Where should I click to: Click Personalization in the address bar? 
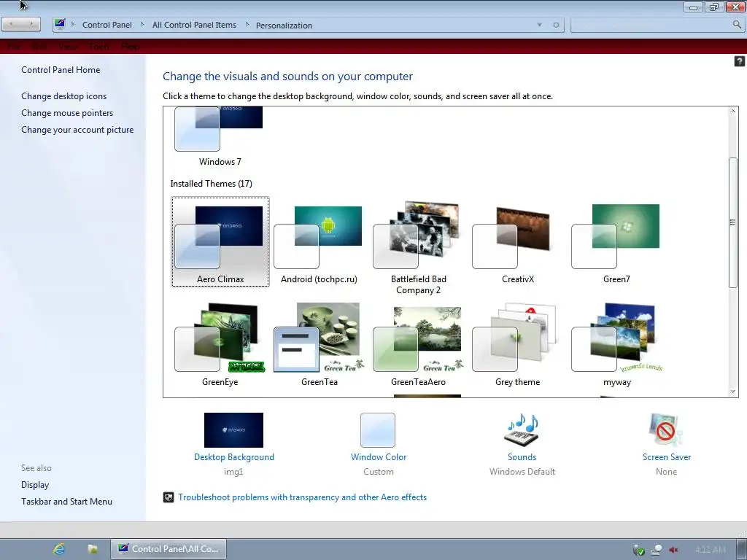coord(284,26)
